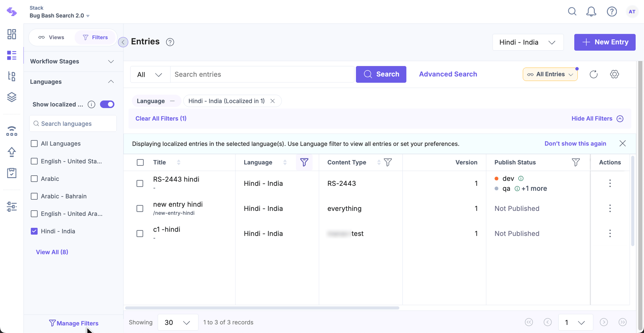Check the Arabic - Bahrain checkbox
Image resolution: width=644 pixels, height=333 pixels.
coord(34,196)
